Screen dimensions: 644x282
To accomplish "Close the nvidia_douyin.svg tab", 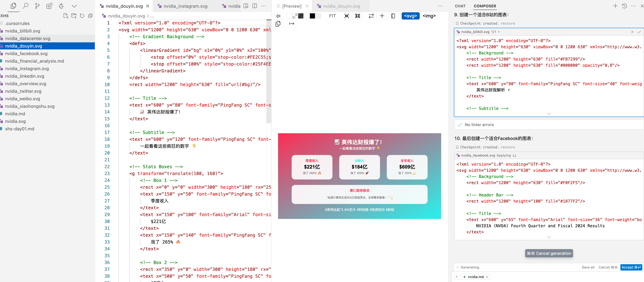I will tap(148, 6).
